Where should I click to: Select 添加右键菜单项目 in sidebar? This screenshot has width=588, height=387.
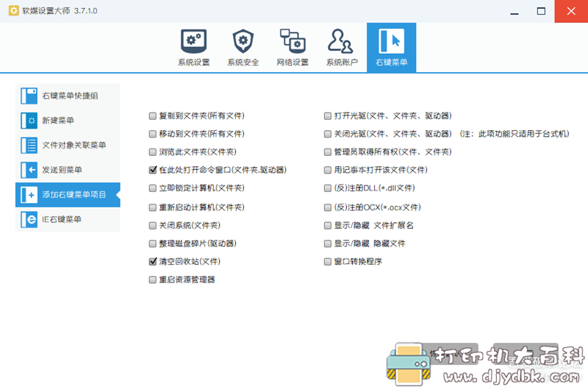[68, 195]
